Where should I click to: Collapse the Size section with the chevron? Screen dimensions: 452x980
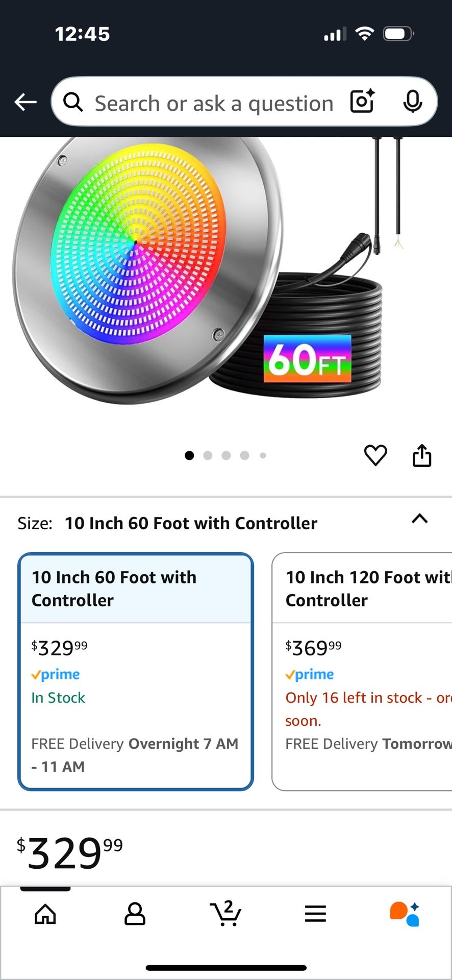click(x=419, y=520)
